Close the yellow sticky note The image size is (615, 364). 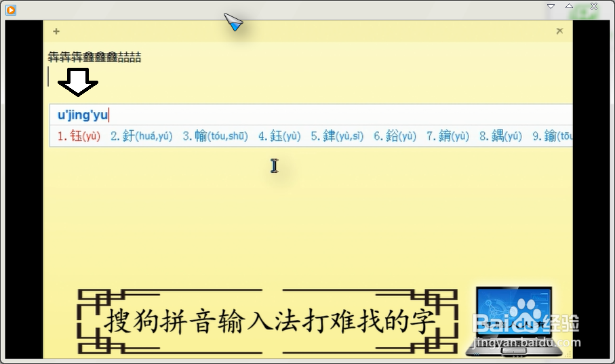click(559, 31)
